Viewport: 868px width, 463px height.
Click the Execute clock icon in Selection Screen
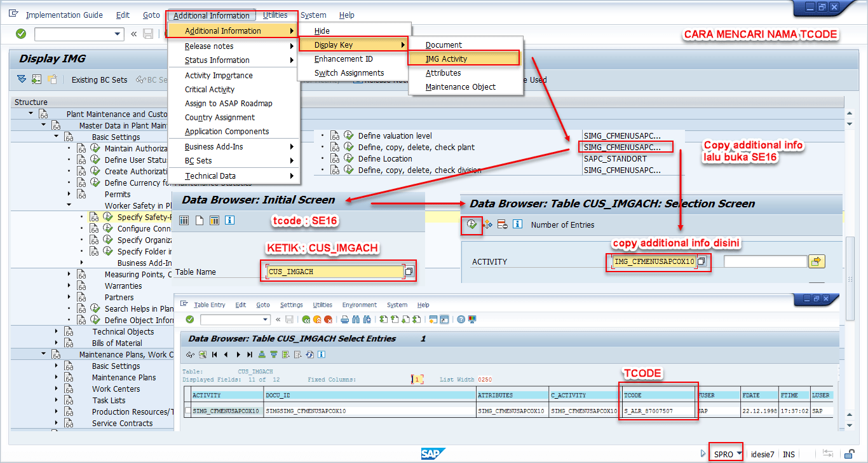pos(471,225)
